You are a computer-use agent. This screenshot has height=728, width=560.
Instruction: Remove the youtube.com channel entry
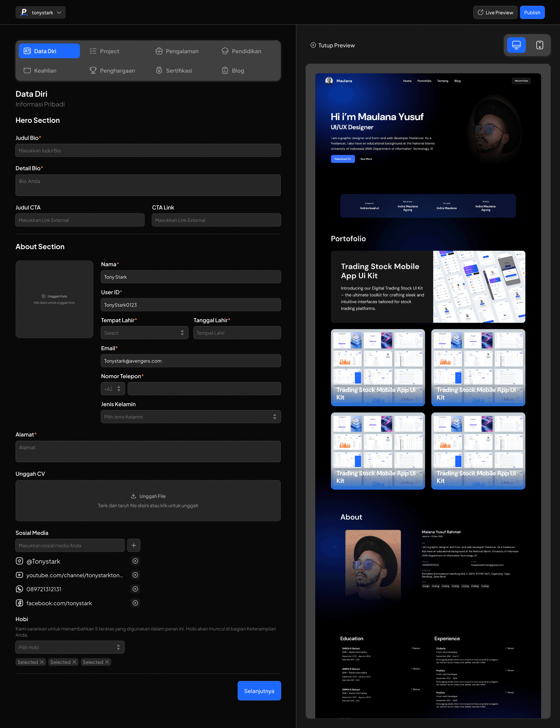(x=135, y=575)
